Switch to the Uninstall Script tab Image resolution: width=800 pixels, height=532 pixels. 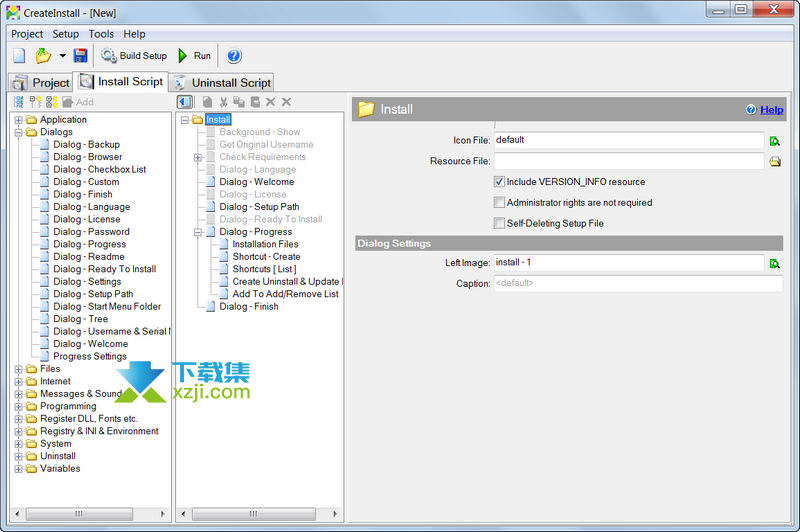pos(222,83)
